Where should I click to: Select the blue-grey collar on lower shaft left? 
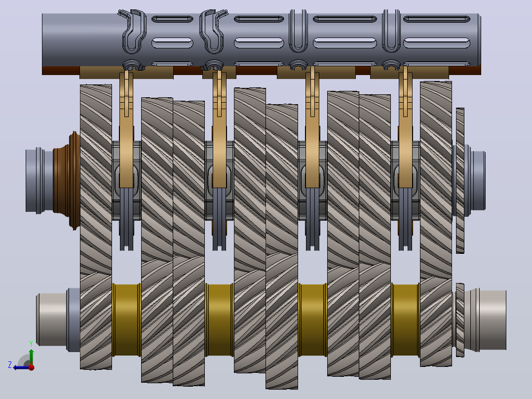point(73,319)
